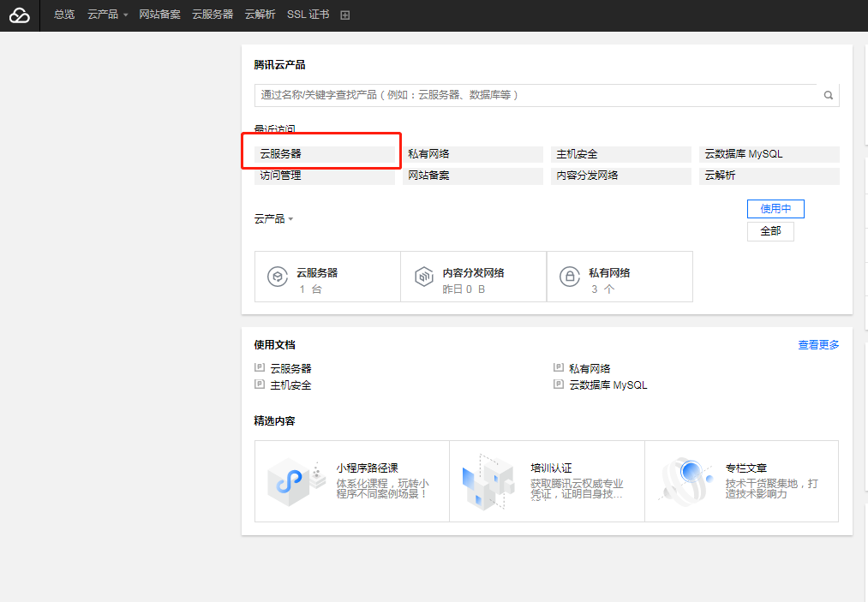Click the Tencent Cloud logo icon
Viewport: 868px width, 602px height.
click(x=20, y=15)
